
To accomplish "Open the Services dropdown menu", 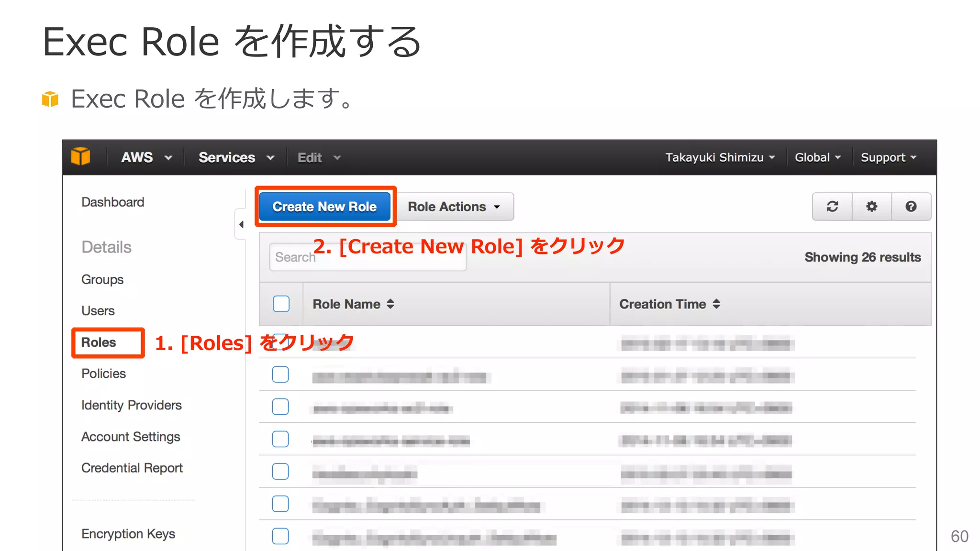I will [236, 157].
